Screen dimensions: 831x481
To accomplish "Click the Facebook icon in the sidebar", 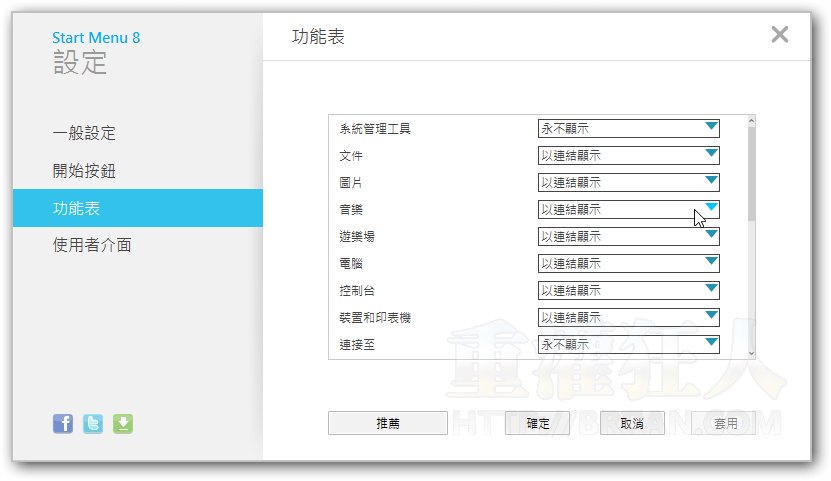I will pos(63,423).
